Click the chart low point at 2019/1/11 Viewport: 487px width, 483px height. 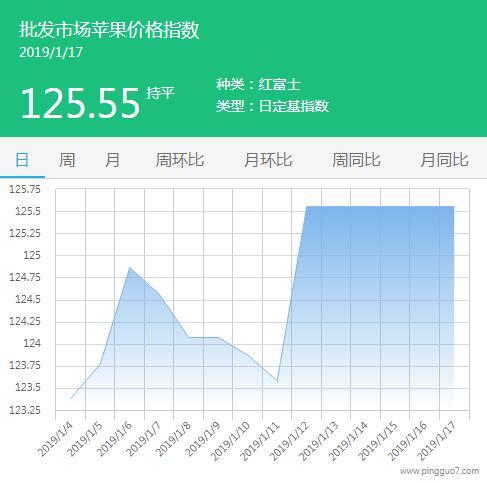277,381
